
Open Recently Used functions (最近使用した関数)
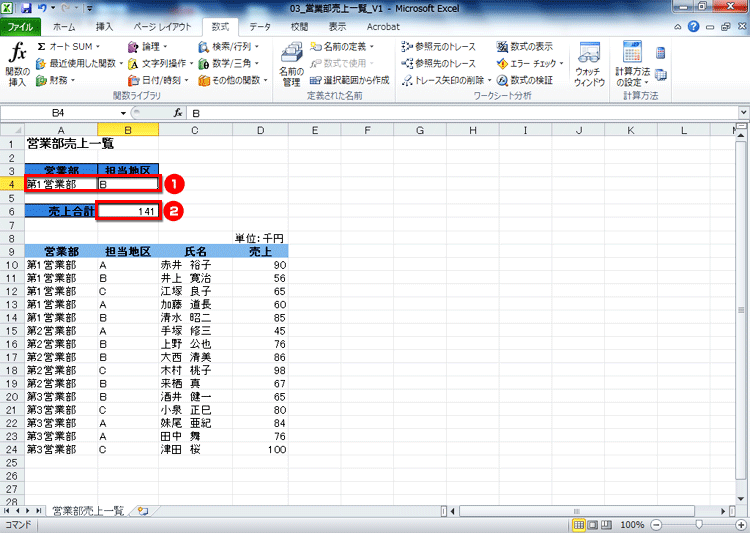[x=79, y=63]
